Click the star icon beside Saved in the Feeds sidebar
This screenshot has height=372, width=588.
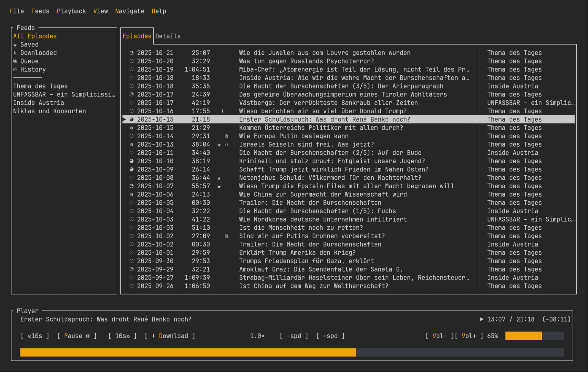point(15,44)
